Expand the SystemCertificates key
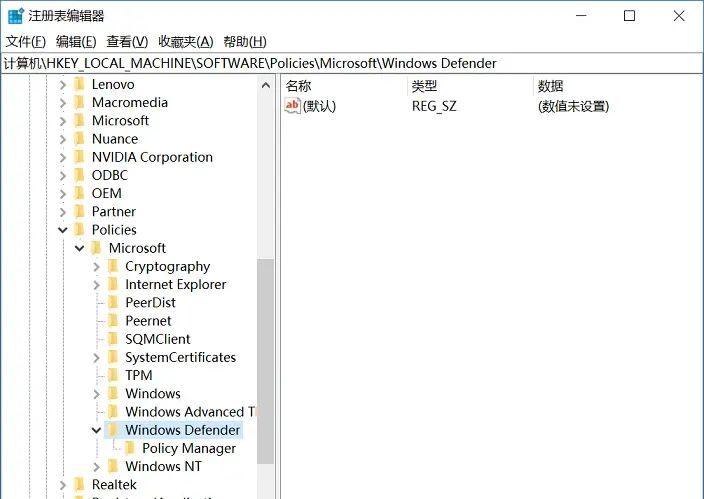The height and width of the screenshot is (499, 704). (x=97, y=358)
